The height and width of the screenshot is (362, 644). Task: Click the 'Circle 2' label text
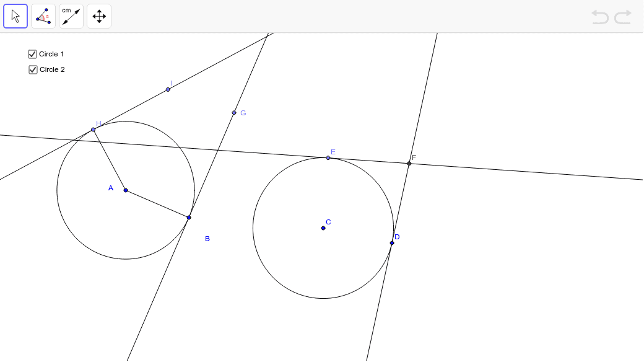pos(52,69)
